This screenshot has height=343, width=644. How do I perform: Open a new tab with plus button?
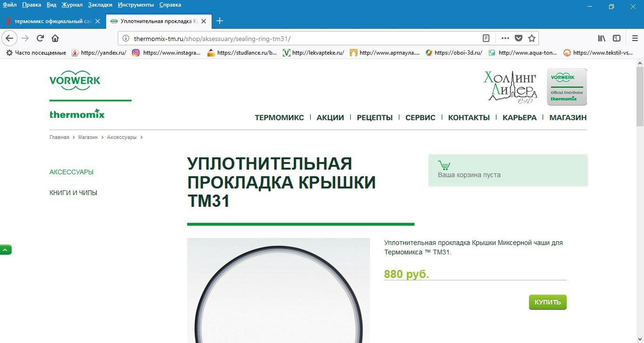[220, 21]
